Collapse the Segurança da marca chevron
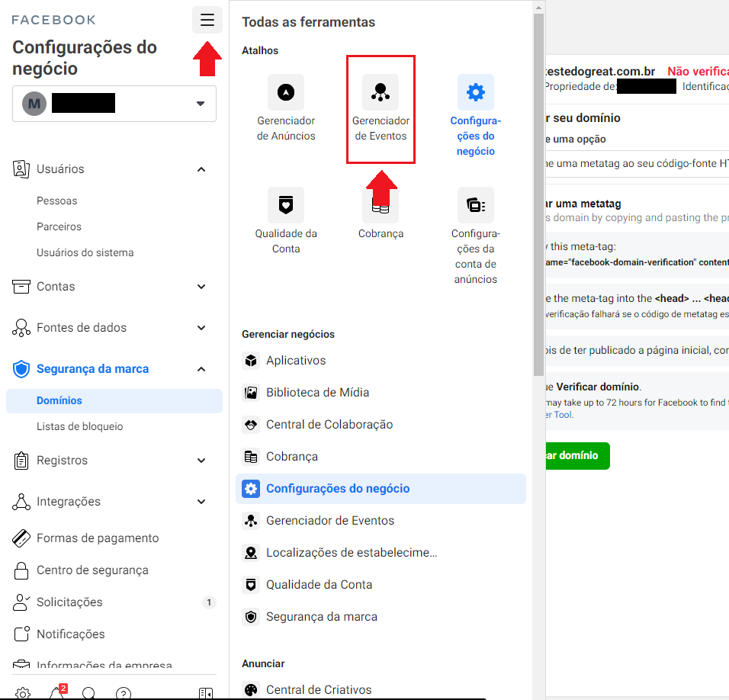Image resolution: width=729 pixels, height=700 pixels. point(201,369)
